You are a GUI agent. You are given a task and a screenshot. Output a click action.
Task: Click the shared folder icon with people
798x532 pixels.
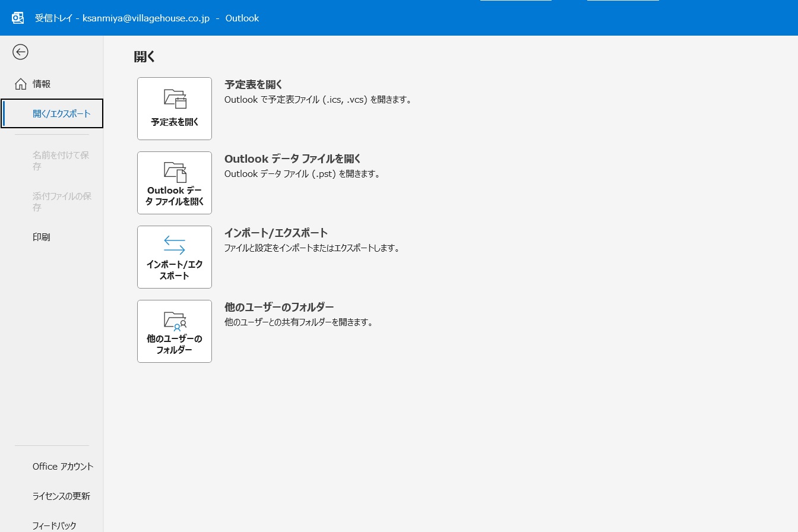tap(175, 320)
